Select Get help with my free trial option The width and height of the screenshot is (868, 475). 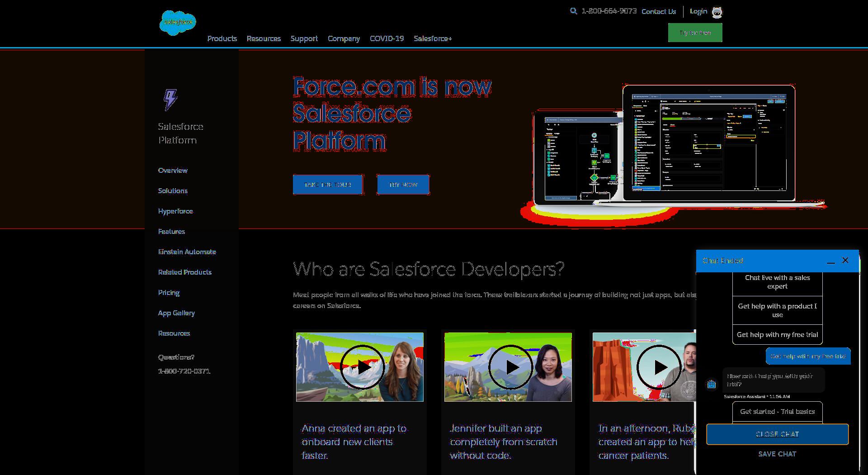777,335
